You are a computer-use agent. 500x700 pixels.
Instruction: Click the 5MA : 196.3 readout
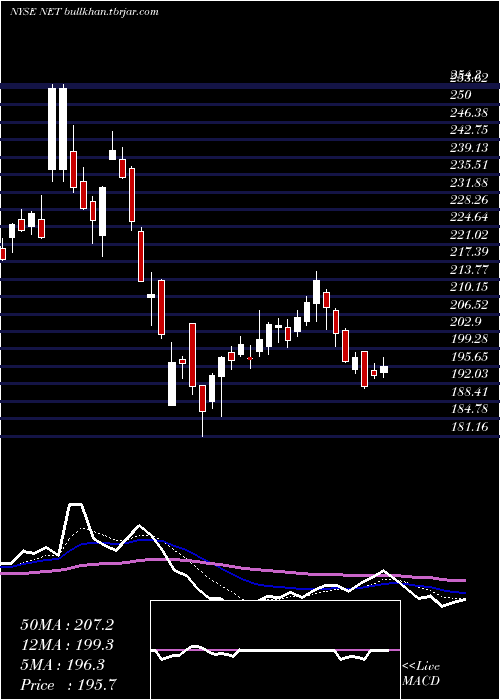pyautogui.click(x=62, y=665)
